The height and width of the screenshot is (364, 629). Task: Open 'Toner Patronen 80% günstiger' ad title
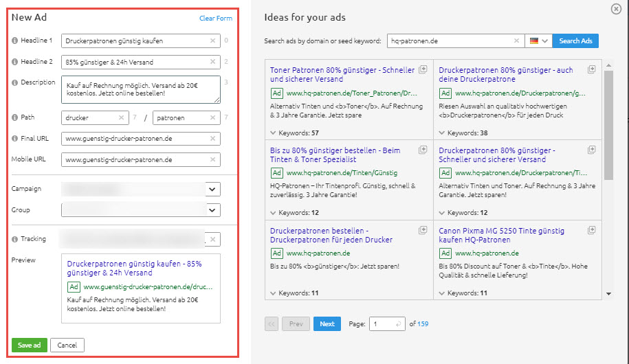tap(342, 75)
